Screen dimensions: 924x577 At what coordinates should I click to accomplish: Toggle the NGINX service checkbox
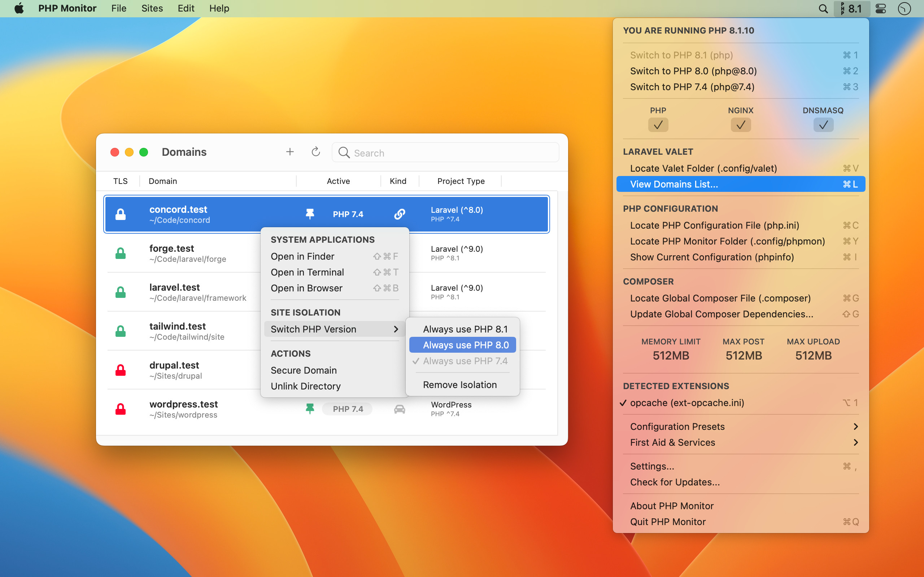740,125
